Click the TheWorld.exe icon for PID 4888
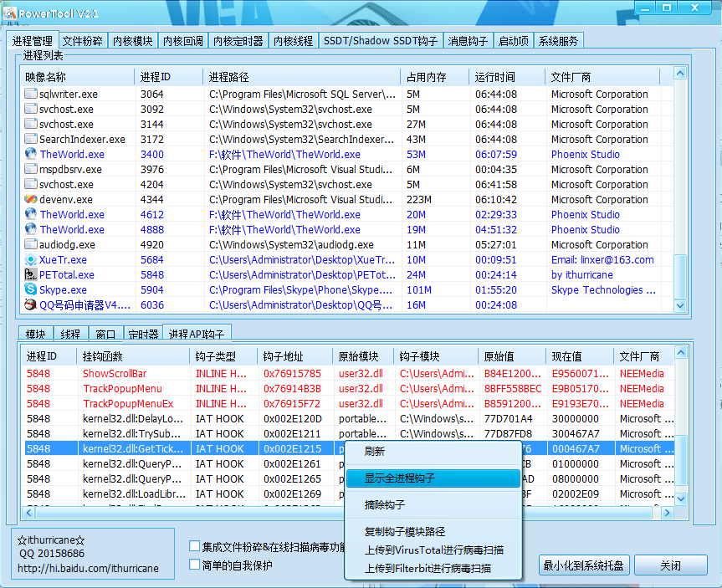 [30, 229]
